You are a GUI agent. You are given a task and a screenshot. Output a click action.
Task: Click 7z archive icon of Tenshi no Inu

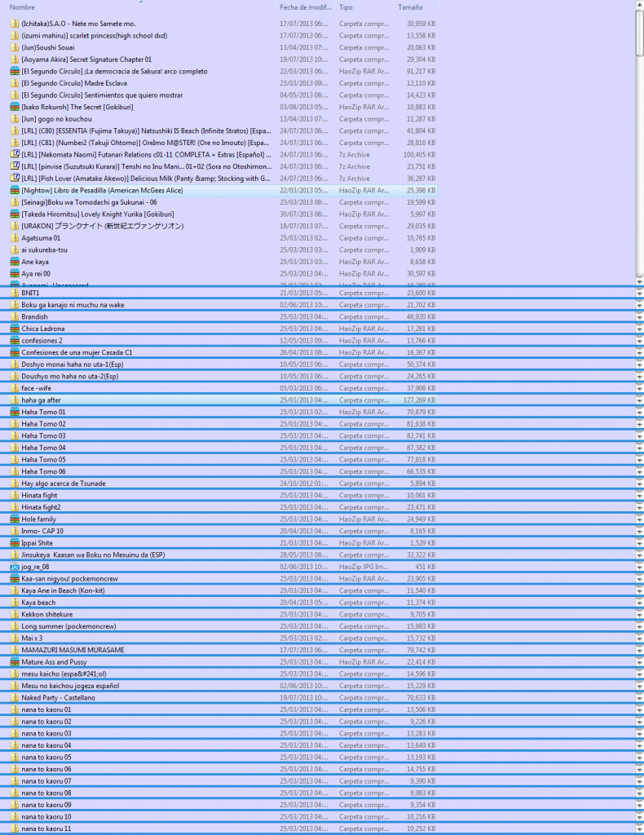tap(15, 166)
